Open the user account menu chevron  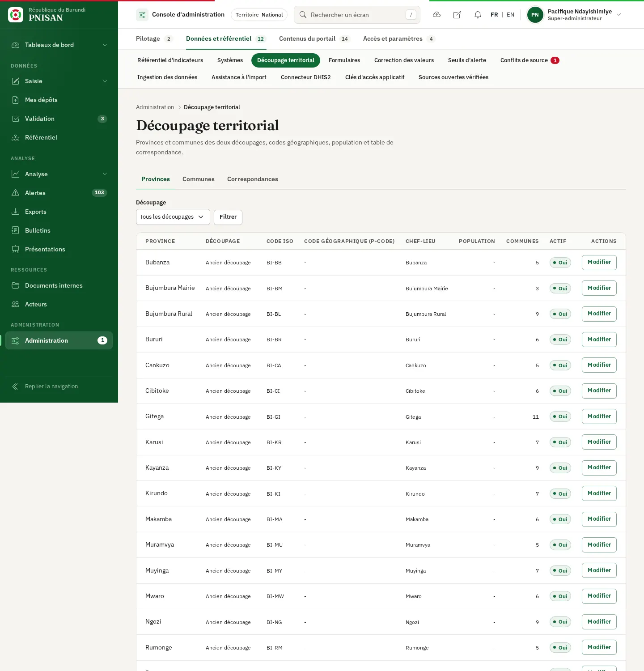[619, 15]
